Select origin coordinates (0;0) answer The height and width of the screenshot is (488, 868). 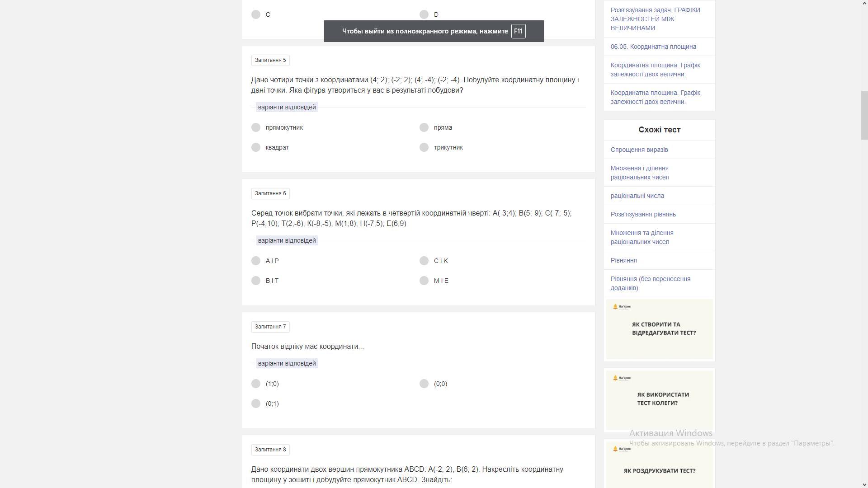[424, 384]
